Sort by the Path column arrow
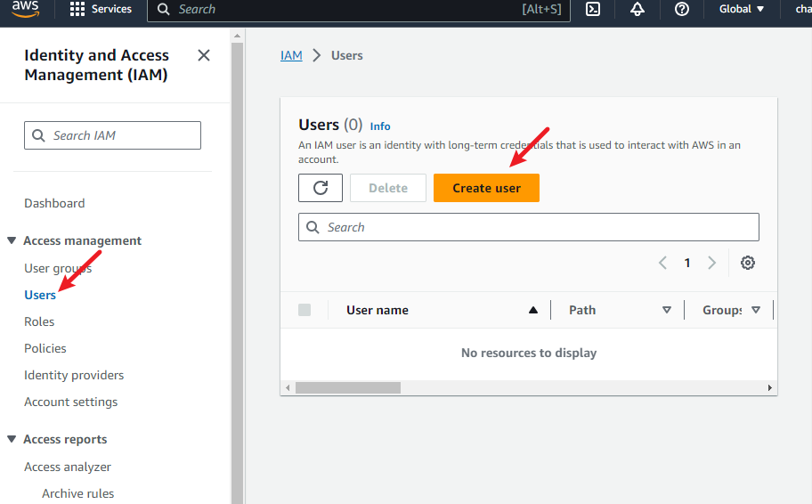The width and height of the screenshot is (812, 504). (x=667, y=310)
